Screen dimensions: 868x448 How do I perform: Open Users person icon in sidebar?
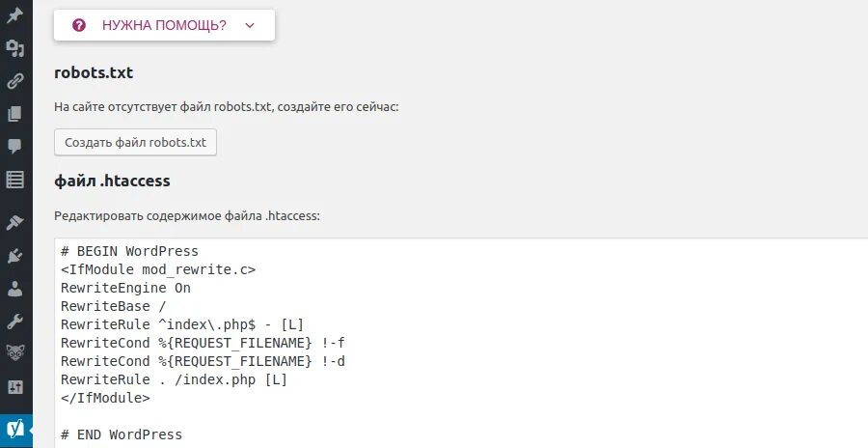(14, 289)
